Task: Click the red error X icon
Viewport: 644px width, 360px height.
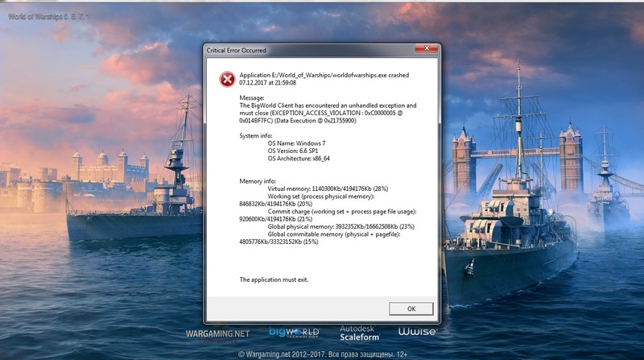Action: [227, 77]
